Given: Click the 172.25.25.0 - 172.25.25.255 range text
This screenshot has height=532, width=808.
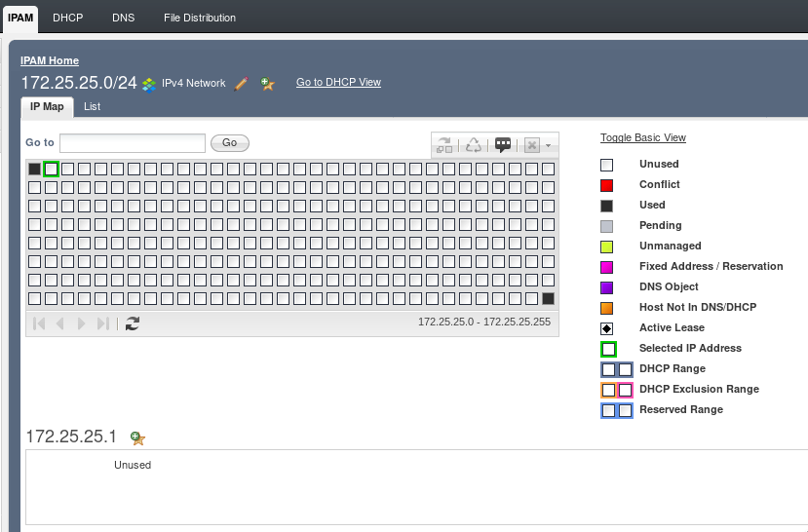Looking at the screenshot, I should click(x=484, y=322).
